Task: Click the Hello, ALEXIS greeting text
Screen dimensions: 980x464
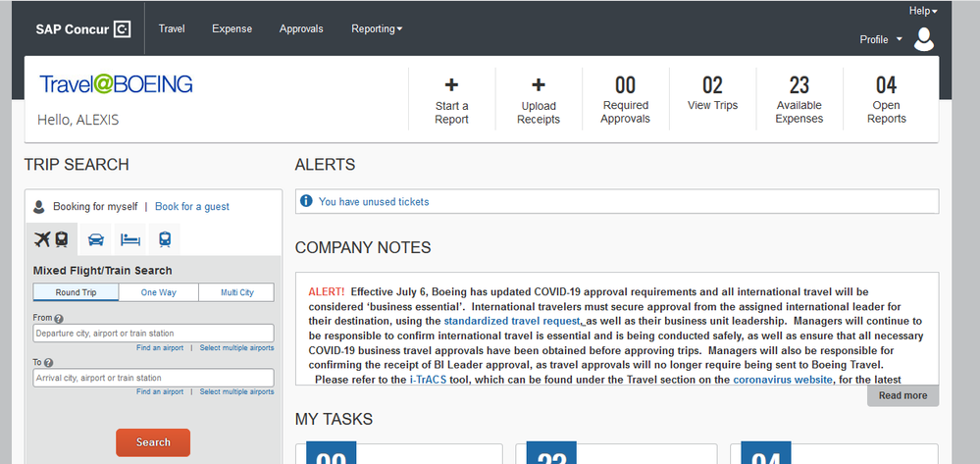Action: pyautogui.click(x=78, y=120)
